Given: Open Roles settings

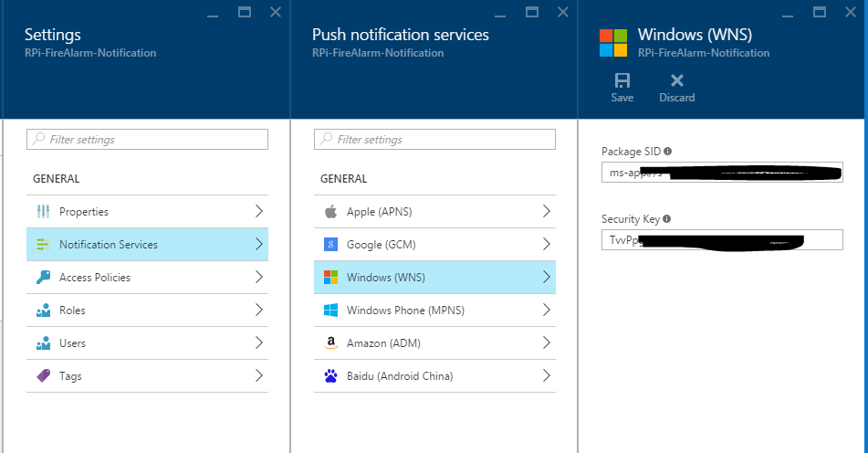Looking at the screenshot, I should (x=147, y=311).
